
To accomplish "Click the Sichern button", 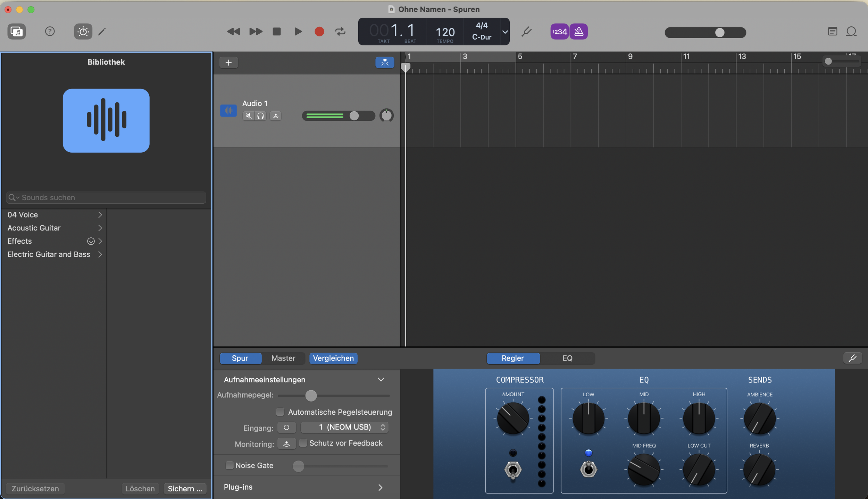I will (x=185, y=489).
